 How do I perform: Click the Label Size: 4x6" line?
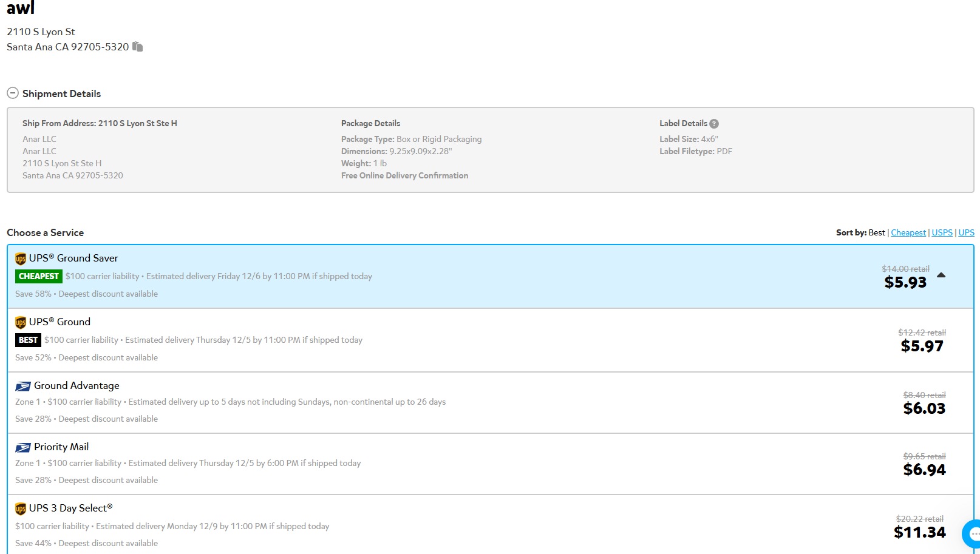(689, 139)
